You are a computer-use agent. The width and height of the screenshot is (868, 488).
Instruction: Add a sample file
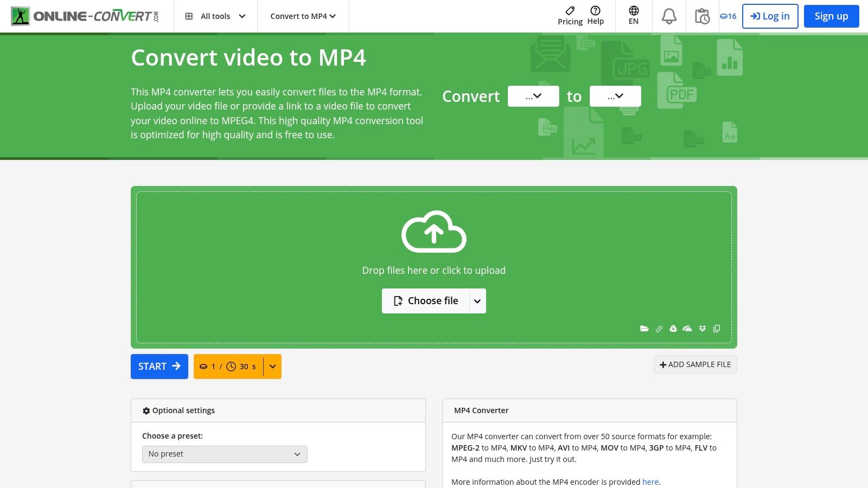click(x=695, y=364)
